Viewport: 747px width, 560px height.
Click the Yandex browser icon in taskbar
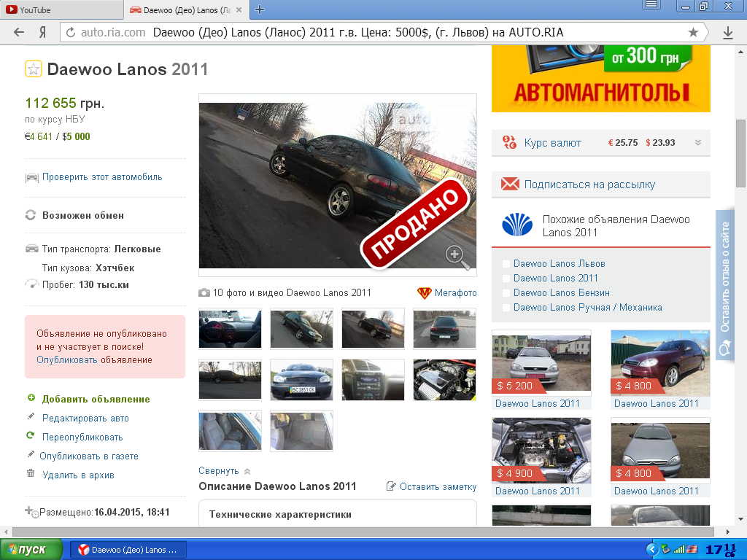click(x=83, y=550)
